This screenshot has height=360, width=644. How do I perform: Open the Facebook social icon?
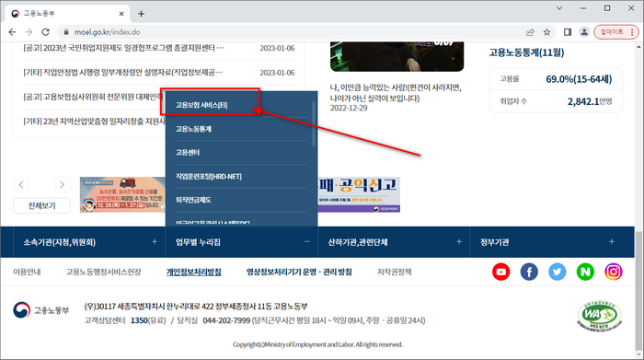click(x=529, y=272)
